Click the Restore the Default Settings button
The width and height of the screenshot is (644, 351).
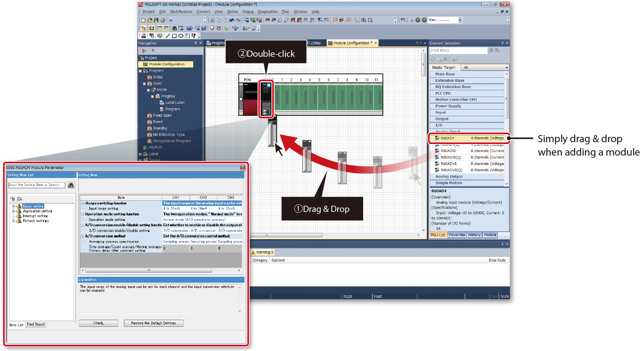(x=153, y=323)
